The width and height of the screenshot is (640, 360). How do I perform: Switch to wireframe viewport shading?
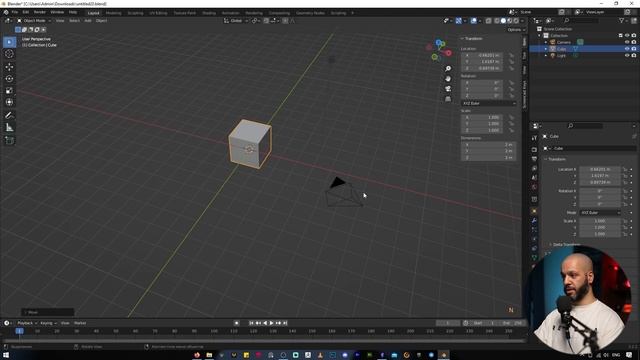497,20
